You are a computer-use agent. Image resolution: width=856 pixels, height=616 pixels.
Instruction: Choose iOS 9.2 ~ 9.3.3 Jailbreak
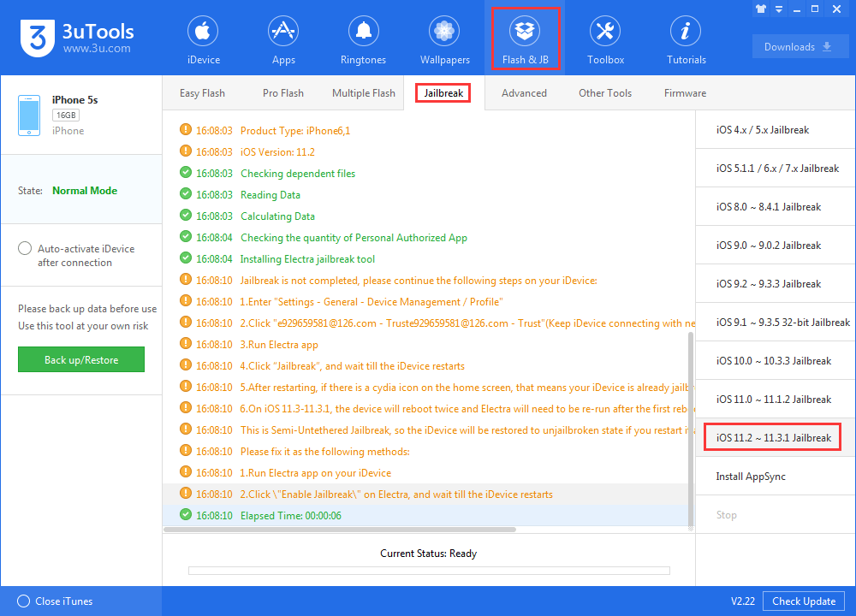776,284
